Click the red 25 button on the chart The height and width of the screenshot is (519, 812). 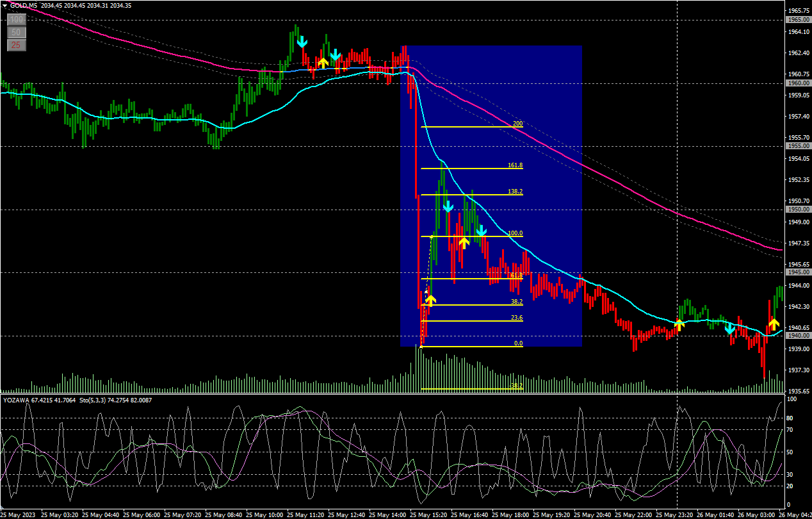[17, 45]
